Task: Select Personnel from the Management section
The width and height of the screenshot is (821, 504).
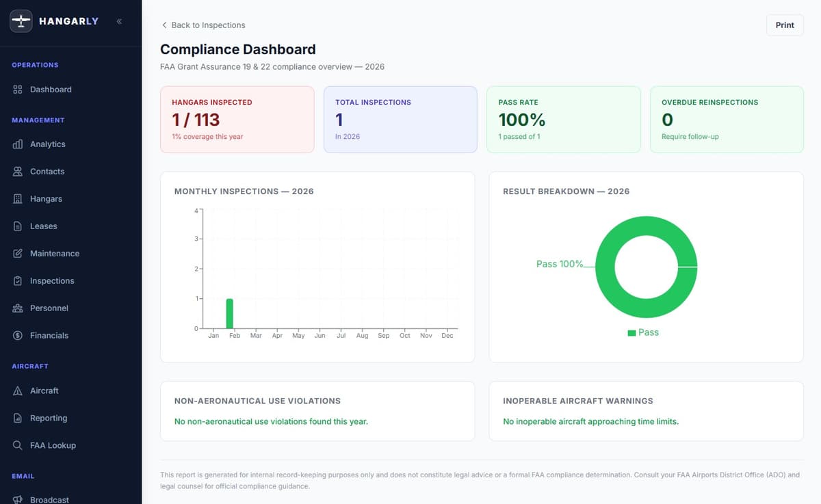Action: [x=49, y=308]
